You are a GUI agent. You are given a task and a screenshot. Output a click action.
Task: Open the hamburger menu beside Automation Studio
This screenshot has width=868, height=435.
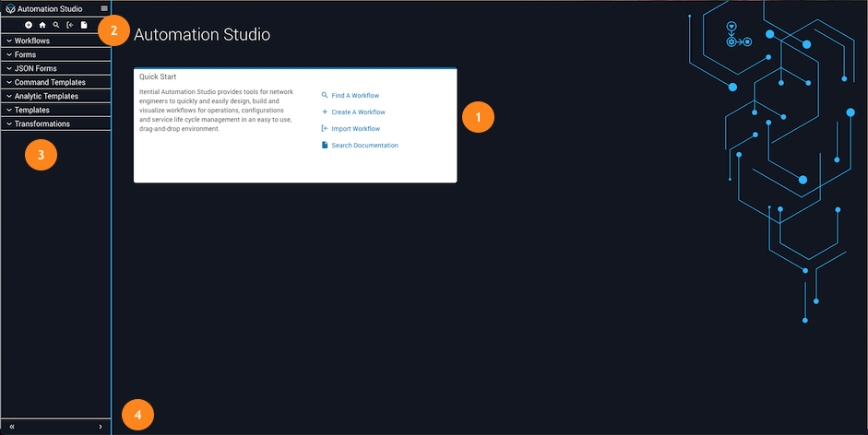pyautogui.click(x=104, y=8)
